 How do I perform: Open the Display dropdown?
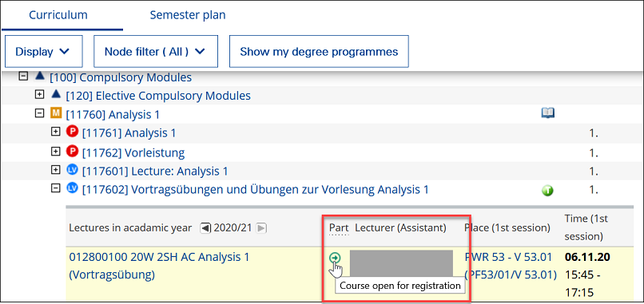pyautogui.click(x=43, y=52)
